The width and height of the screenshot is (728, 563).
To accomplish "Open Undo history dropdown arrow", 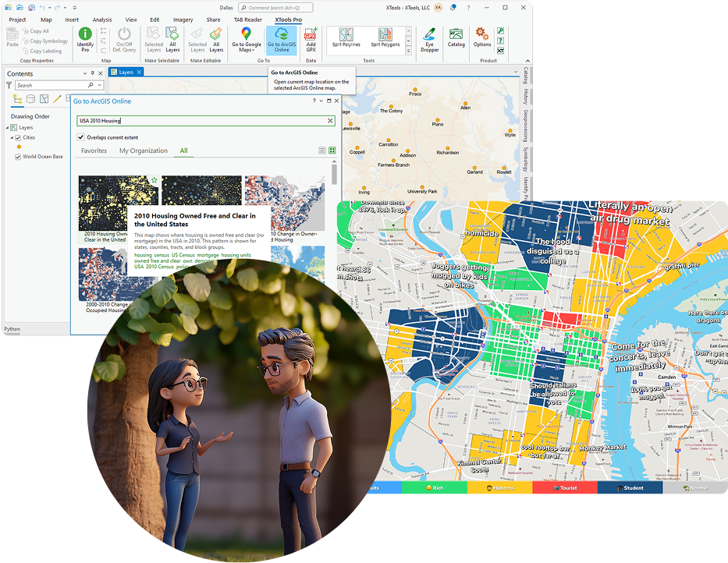I will click(49, 8).
